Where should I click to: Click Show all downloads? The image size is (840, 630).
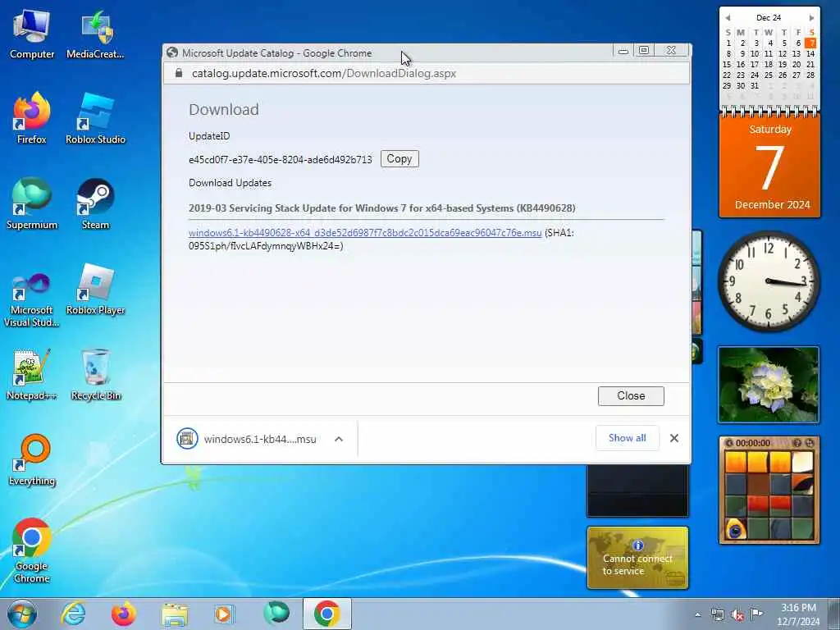[x=628, y=438]
